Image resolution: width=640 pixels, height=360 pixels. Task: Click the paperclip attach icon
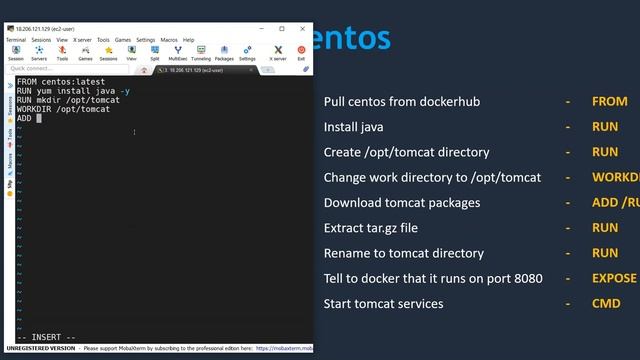coord(306,69)
